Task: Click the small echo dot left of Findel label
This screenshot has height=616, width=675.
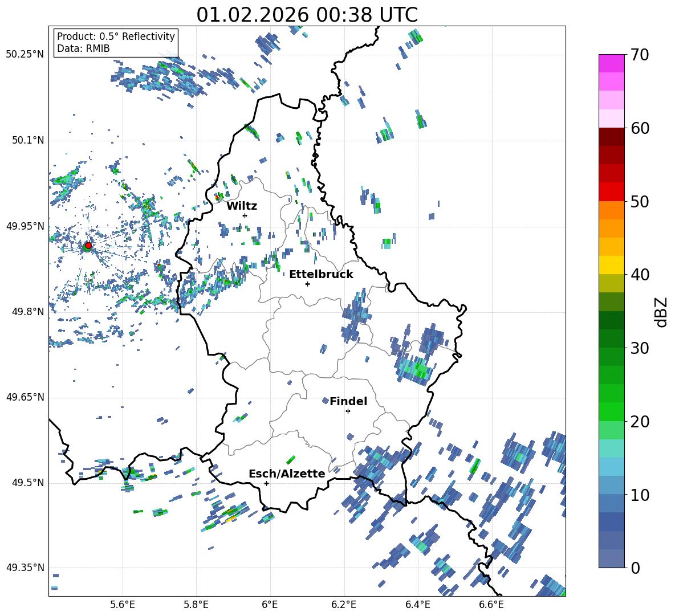Action: click(x=326, y=401)
